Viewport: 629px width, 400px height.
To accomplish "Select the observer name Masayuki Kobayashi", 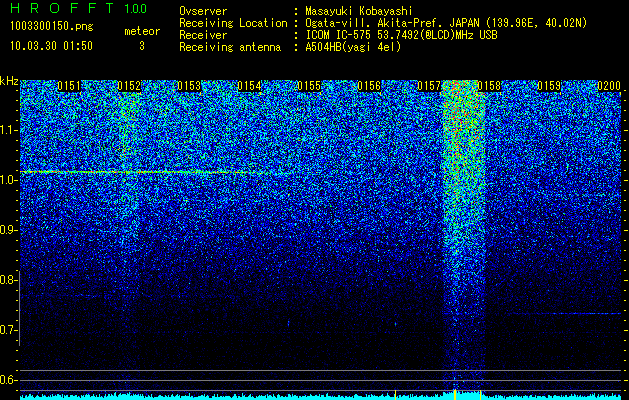I will click(359, 11).
